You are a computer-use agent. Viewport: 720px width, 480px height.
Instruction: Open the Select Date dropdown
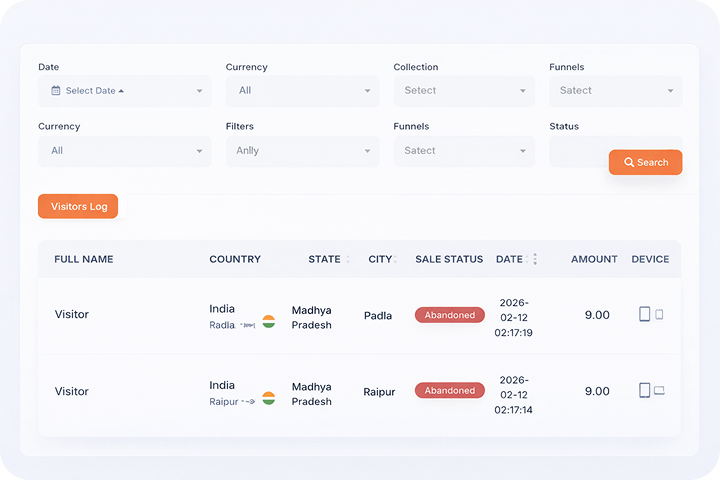[125, 91]
